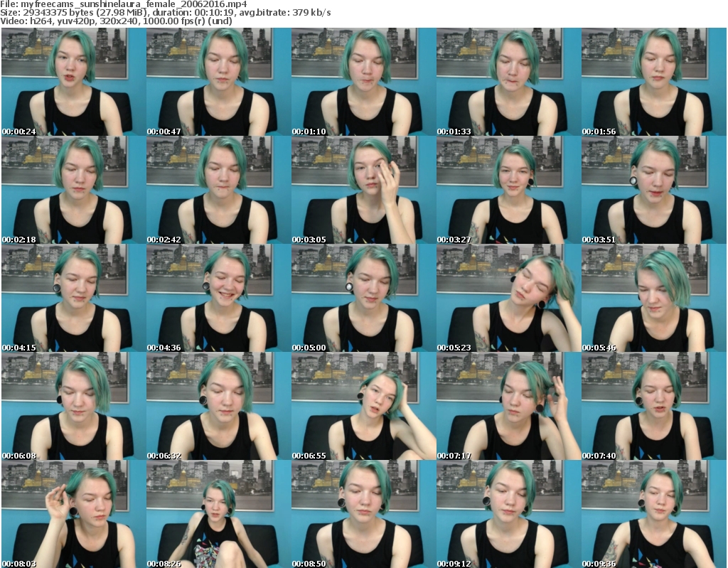
Task: Click the frame stamped 00:03:27
Action: 509,190
